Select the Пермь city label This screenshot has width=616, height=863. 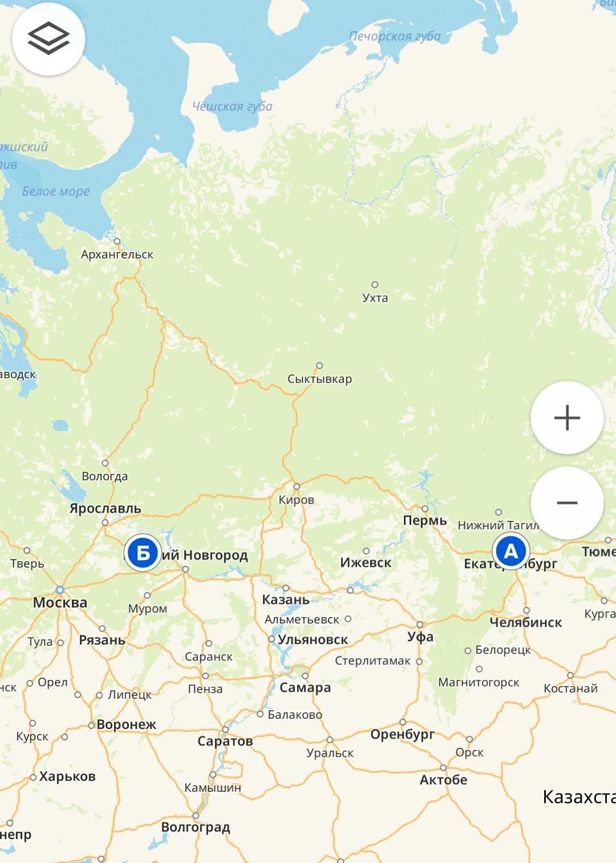(x=425, y=520)
